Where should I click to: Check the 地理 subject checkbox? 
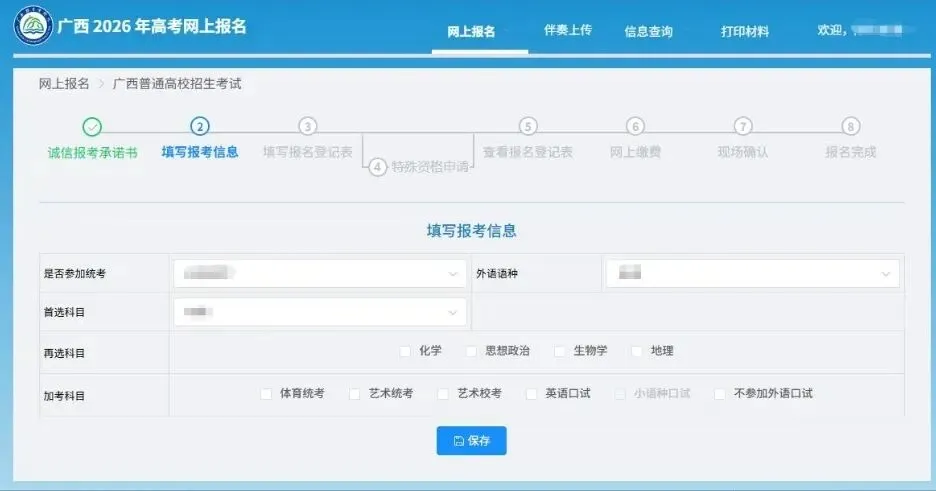pyautogui.click(x=637, y=351)
